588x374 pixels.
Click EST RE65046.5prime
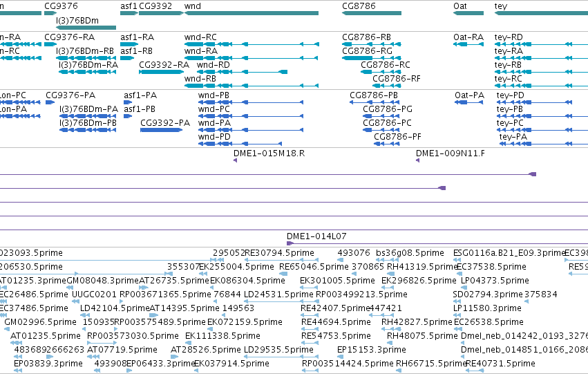(283, 274)
